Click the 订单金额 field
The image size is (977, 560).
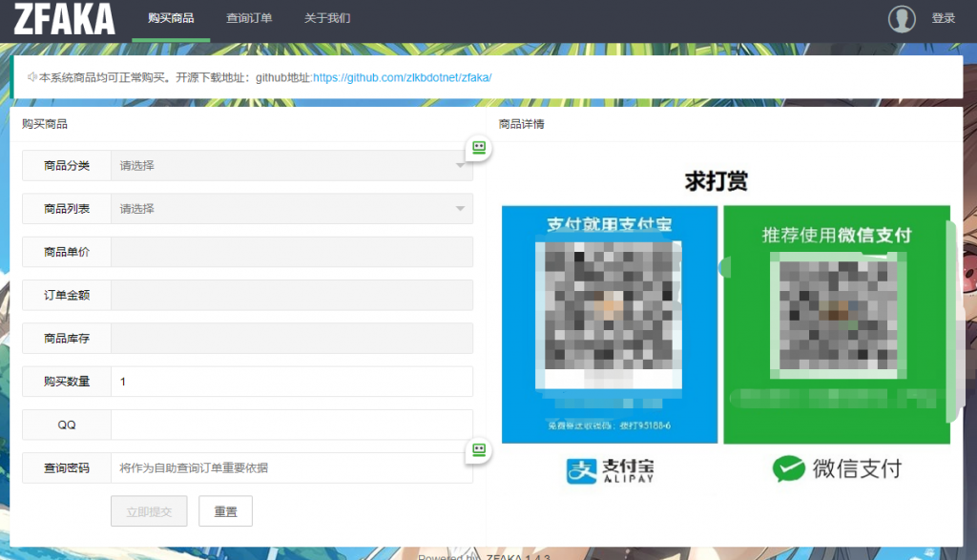(292, 295)
